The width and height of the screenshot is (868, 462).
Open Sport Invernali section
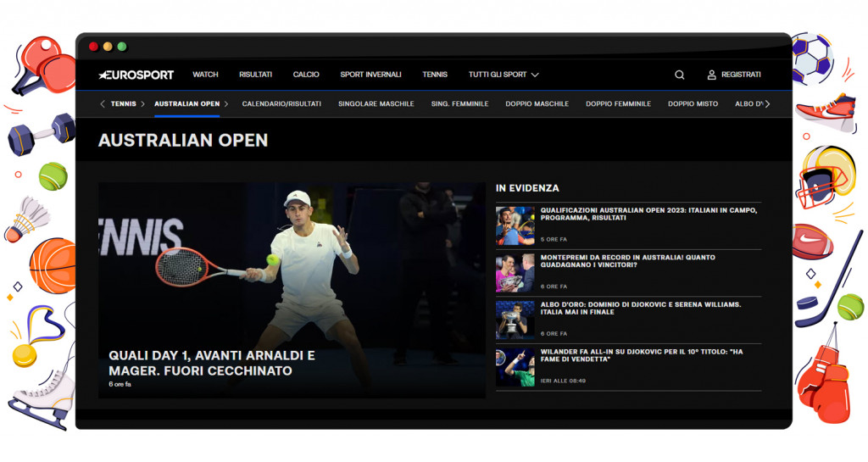pyautogui.click(x=370, y=75)
